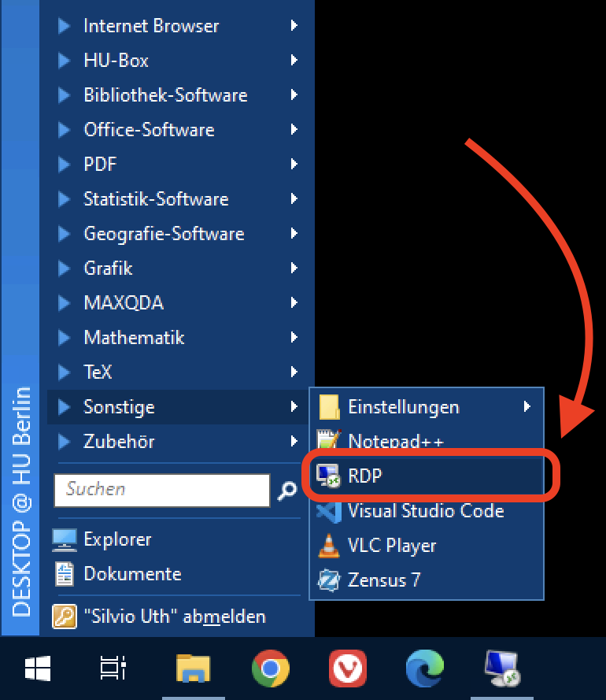
Task: Expand the Office-Software submenu arrow
Action: tap(294, 129)
